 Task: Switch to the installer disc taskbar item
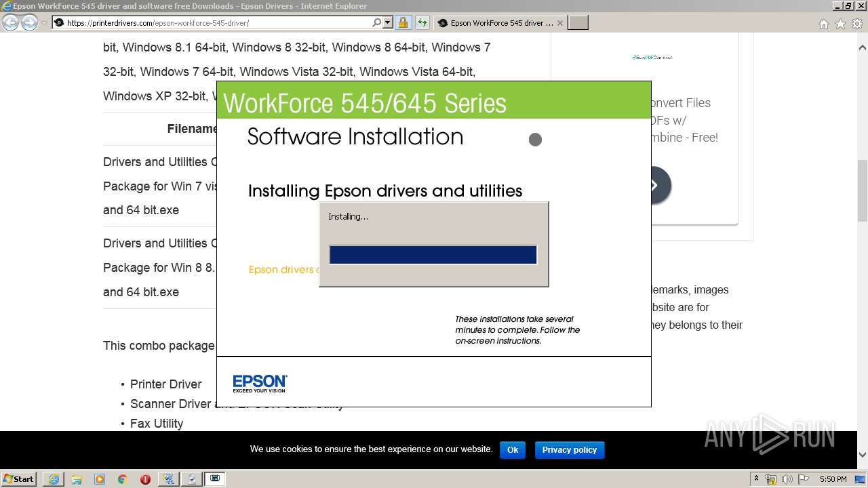click(192, 479)
